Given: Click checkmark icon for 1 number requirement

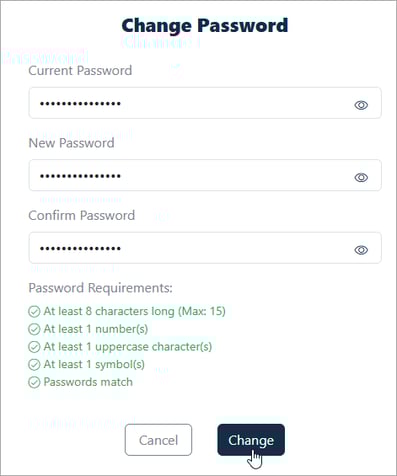Looking at the screenshot, I should pyautogui.click(x=34, y=329).
